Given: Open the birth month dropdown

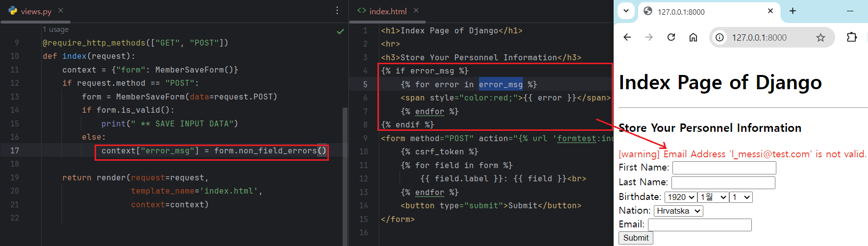Looking at the screenshot, I should [713, 197].
